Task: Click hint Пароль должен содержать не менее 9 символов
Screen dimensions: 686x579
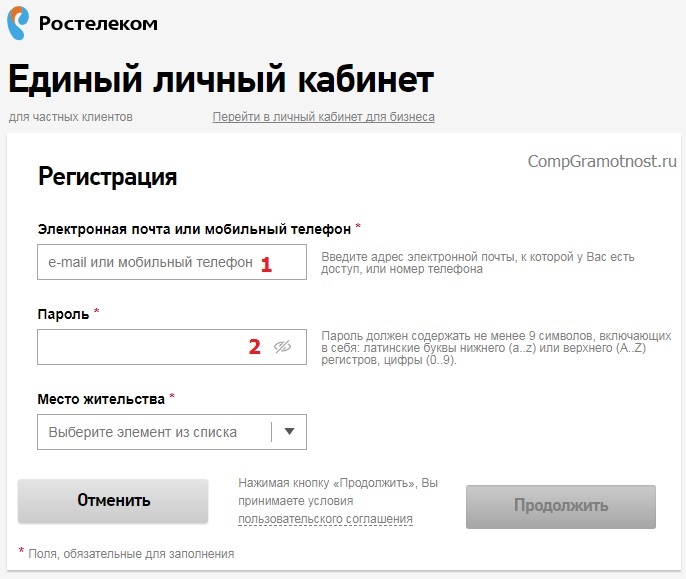Action: tap(496, 348)
